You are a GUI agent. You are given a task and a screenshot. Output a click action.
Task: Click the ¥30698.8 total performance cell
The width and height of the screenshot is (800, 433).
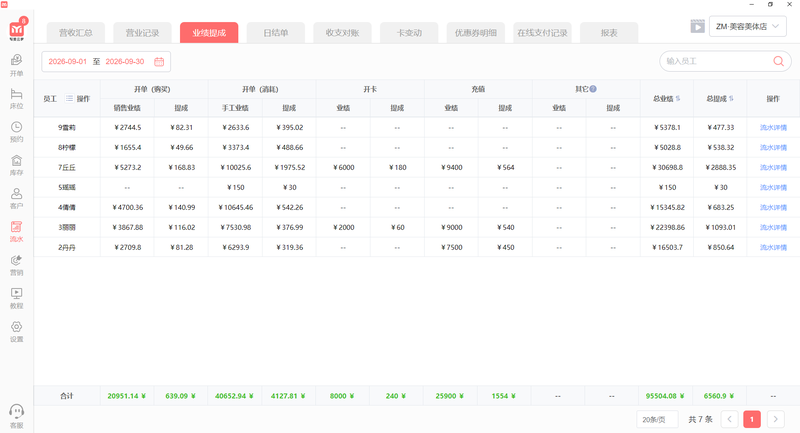(x=667, y=167)
